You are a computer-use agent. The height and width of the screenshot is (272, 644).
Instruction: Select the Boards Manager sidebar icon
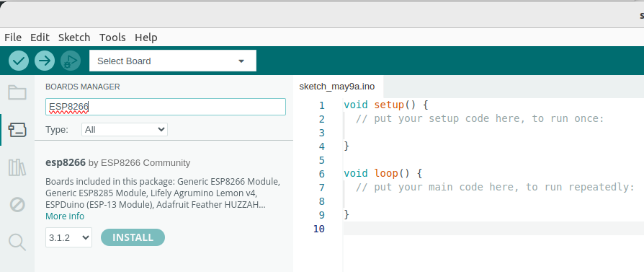tap(17, 130)
